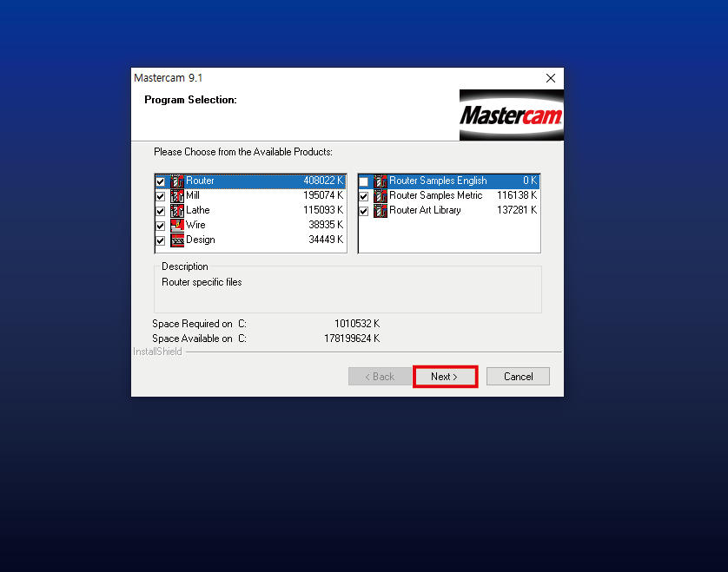This screenshot has height=572, width=728.
Task: Select the Lathe row text
Action: pyautogui.click(x=198, y=210)
